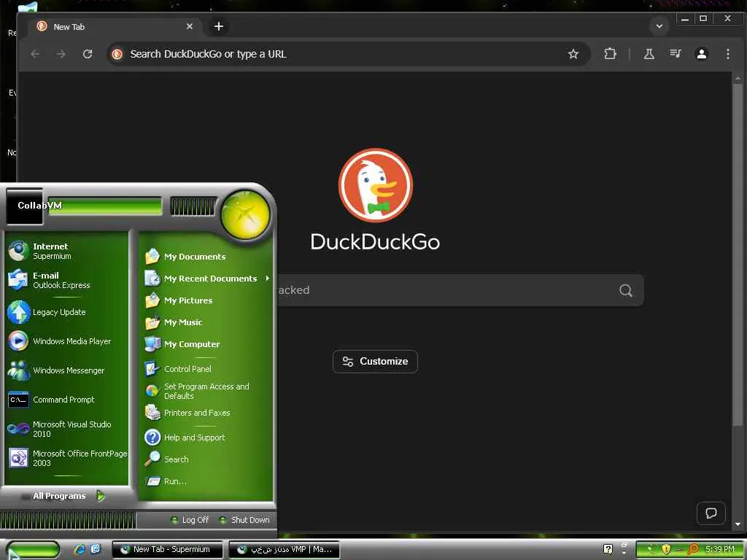Click the scrollbar down arrow
Viewport: 747px width, 560px height.
point(738,524)
